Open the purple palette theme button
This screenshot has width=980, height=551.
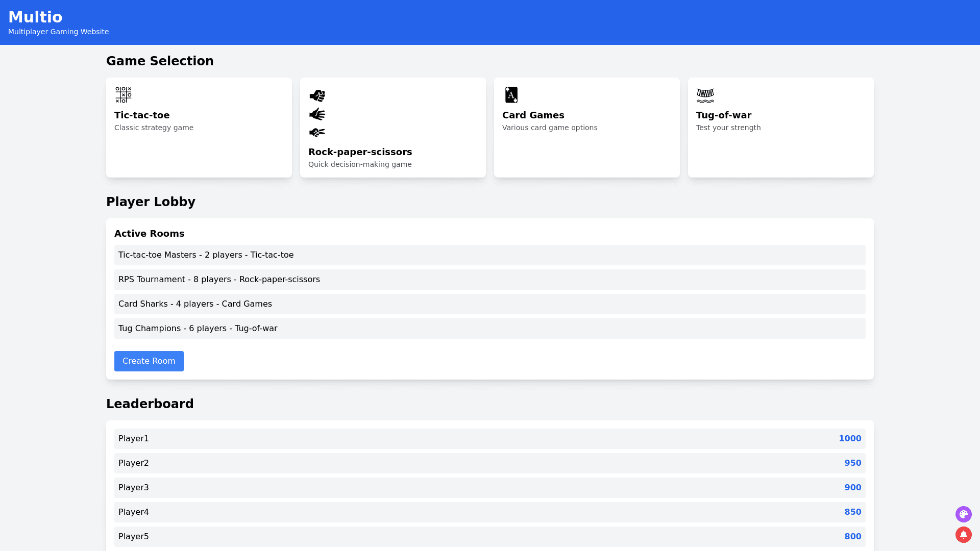(963, 514)
